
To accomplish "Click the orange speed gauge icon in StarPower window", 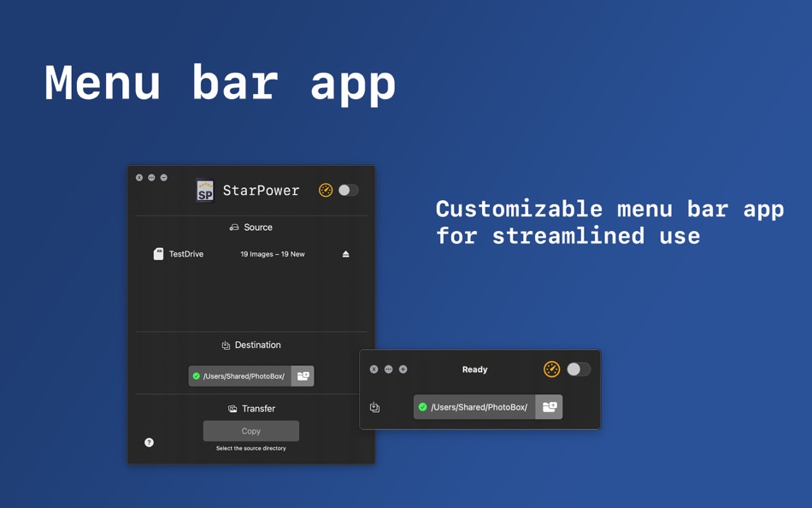I will (326, 190).
